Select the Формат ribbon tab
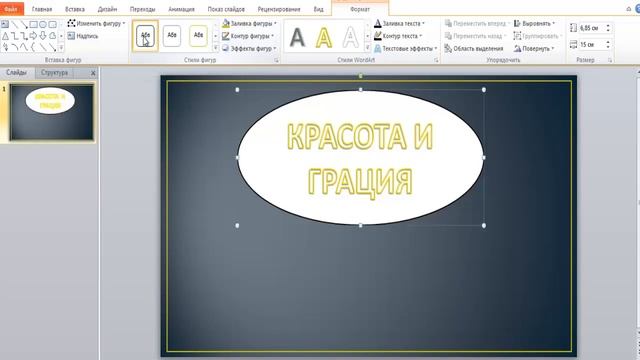 360,9
